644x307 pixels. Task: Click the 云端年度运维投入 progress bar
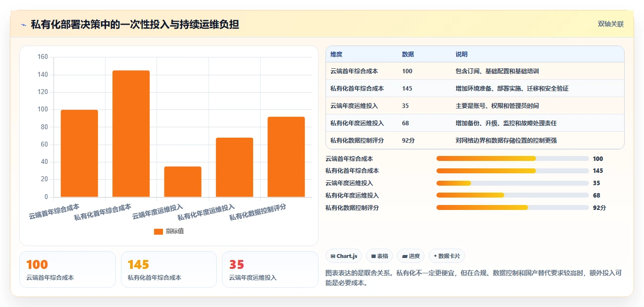tap(512, 183)
